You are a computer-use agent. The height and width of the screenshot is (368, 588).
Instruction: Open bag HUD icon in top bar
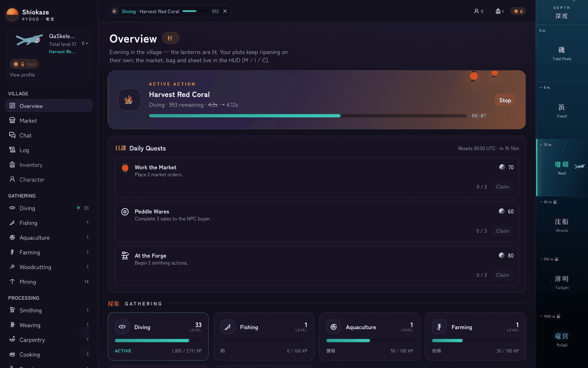pos(499,11)
